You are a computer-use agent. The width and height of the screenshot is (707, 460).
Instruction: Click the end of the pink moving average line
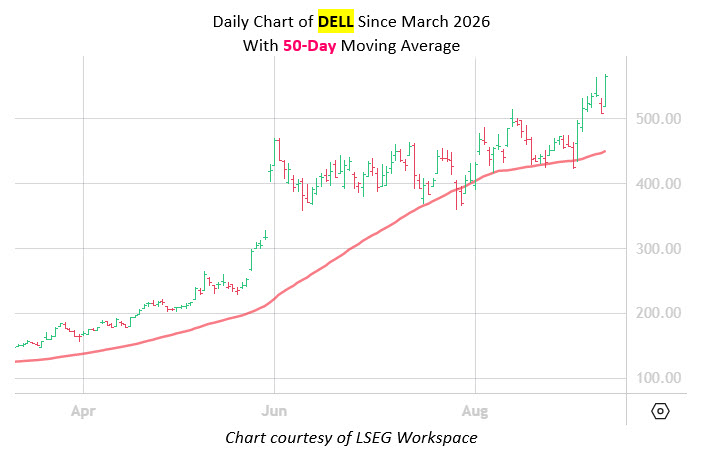coord(604,152)
